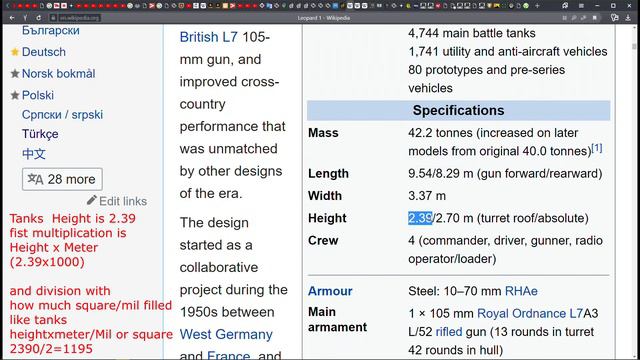The width and height of the screenshot is (640, 360).
Task: Open a new tab with the plus button
Action: click(537, 6)
